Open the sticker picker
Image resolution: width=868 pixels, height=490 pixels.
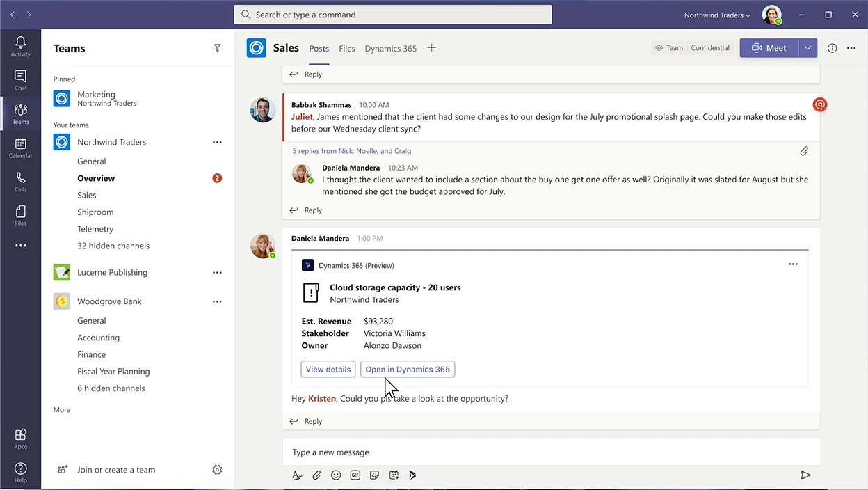[x=374, y=475]
